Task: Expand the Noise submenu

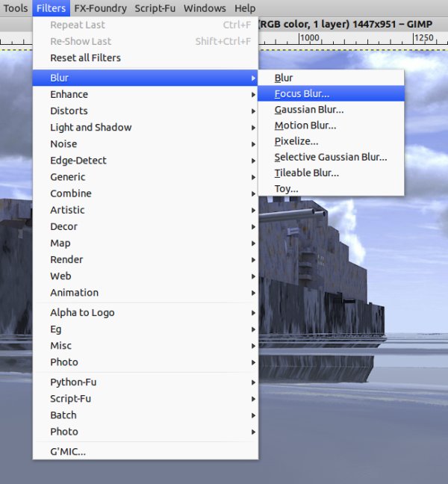Action: click(146, 144)
